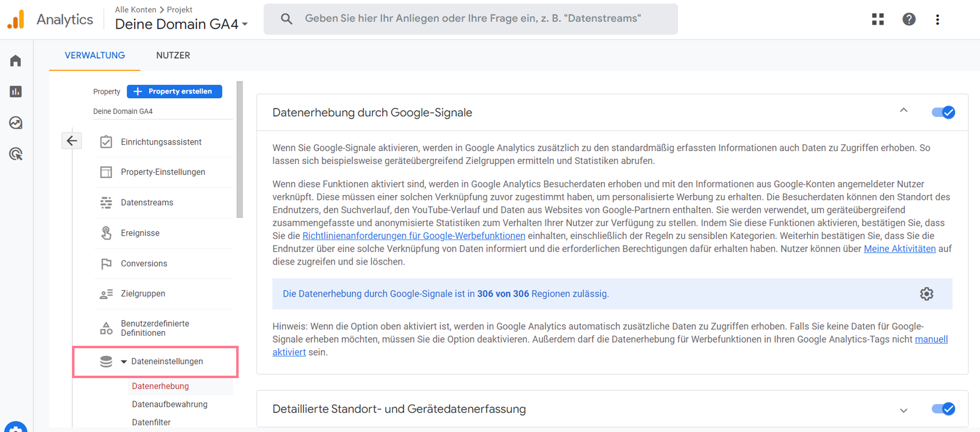Click the Admin gear icon at bottom left

16,427
